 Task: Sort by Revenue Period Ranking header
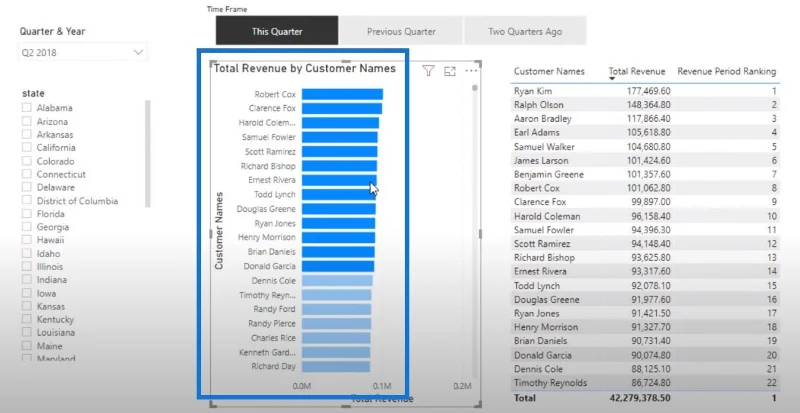[x=727, y=71]
